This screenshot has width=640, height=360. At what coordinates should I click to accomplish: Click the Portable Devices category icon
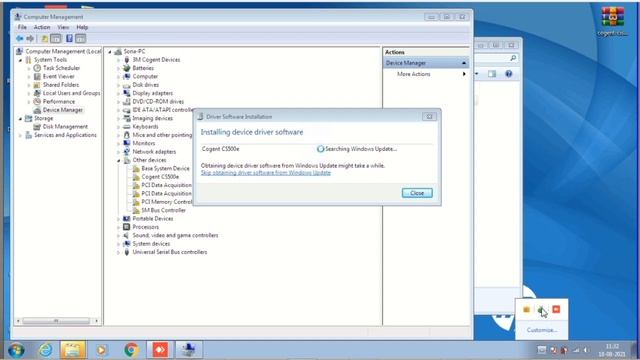pyautogui.click(x=127, y=218)
